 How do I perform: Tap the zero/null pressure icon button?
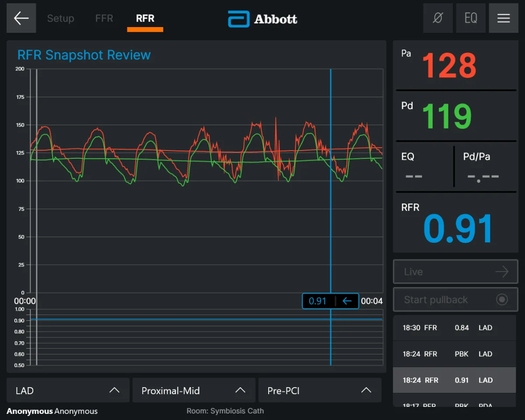pyautogui.click(x=438, y=18)
